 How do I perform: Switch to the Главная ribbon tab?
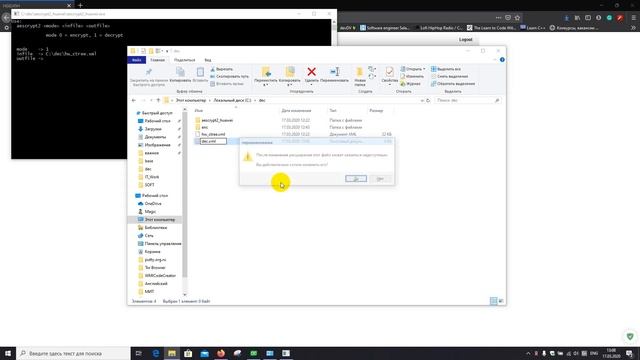(158, 60)
